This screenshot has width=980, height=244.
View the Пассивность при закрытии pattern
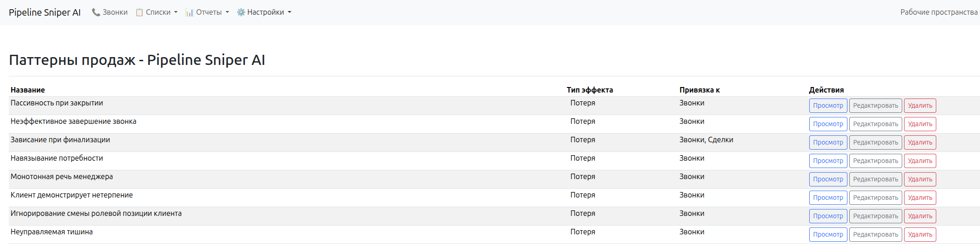pos(828,106)
